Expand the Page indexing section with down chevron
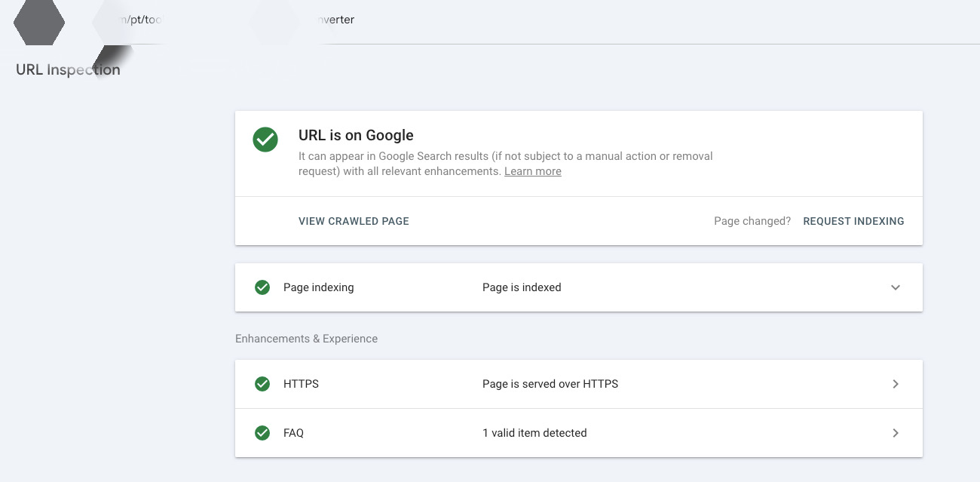The width and height of the screenshot is (980, 482). pos(896,287)
